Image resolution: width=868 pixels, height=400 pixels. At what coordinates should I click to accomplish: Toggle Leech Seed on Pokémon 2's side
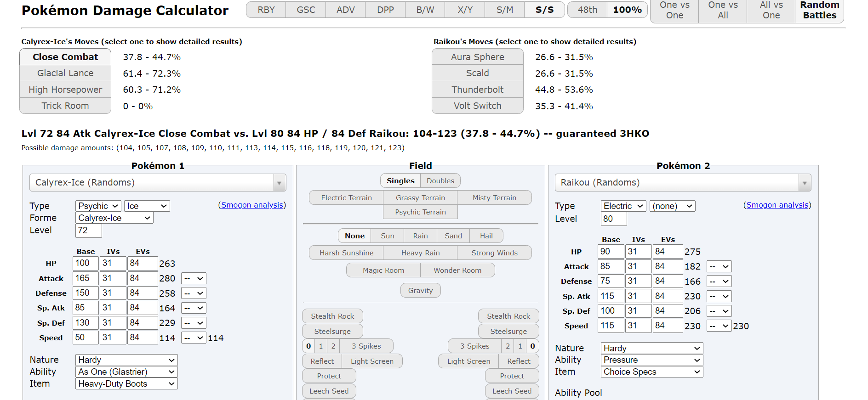click(x=512, y=391)
